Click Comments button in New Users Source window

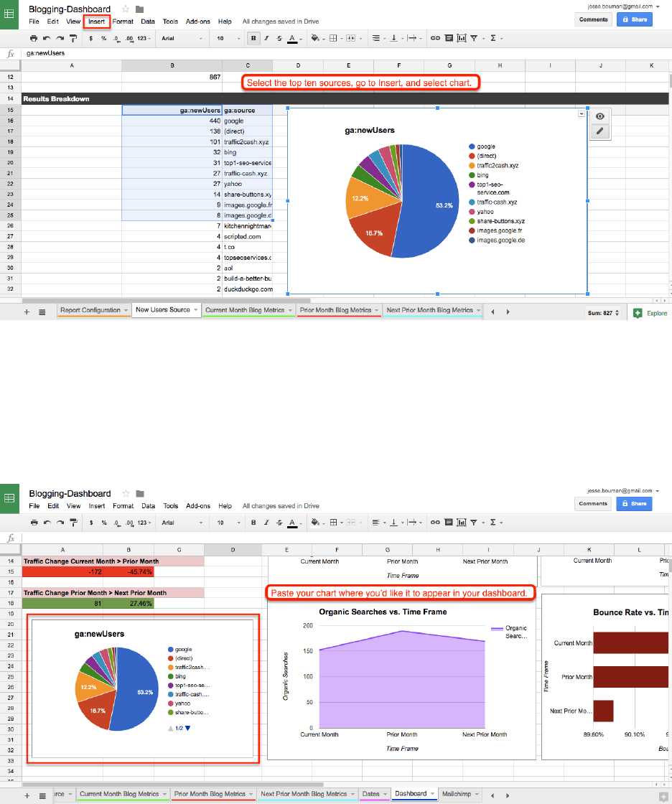point(594,19)
